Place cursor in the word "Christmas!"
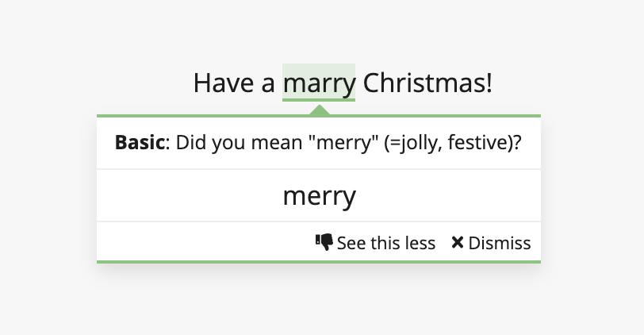 [427, 83]
